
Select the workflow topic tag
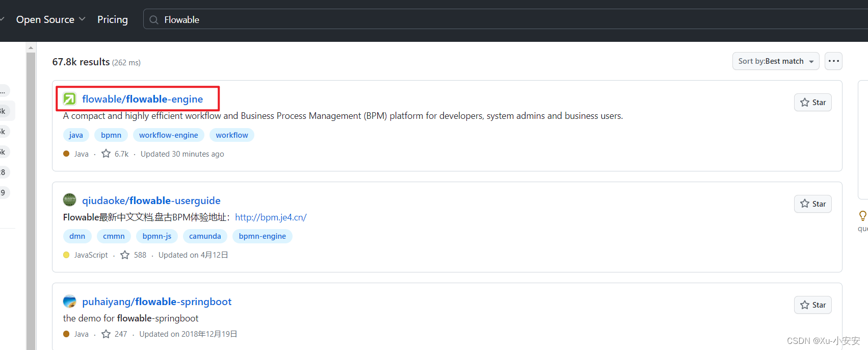232,135
